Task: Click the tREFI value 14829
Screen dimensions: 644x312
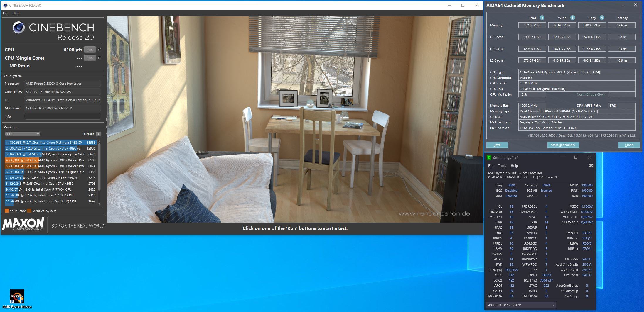Action: coord(546,275)
